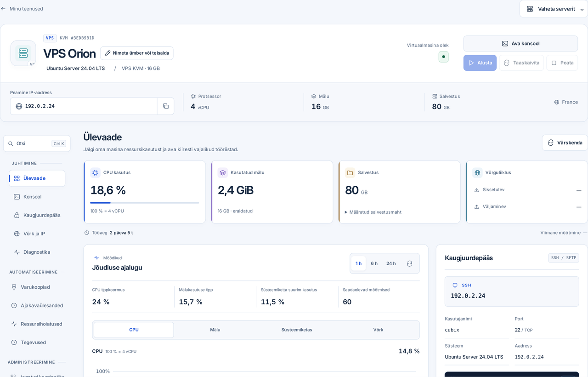
Task: Switch to the Mälu chart tab
Action: coord(215,330)
